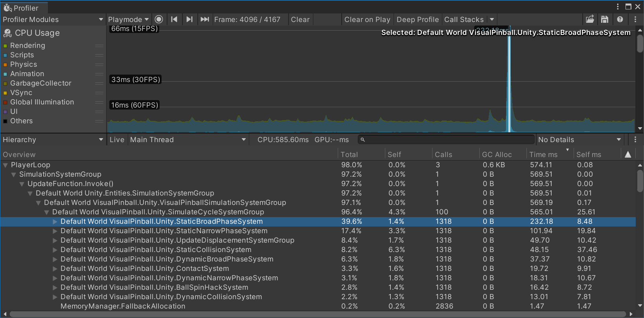The width and height of the screenshot is (644, 318).
Task: Collapse the SimulateCycleSystemGroup row
Action: (x=47, y=212)
